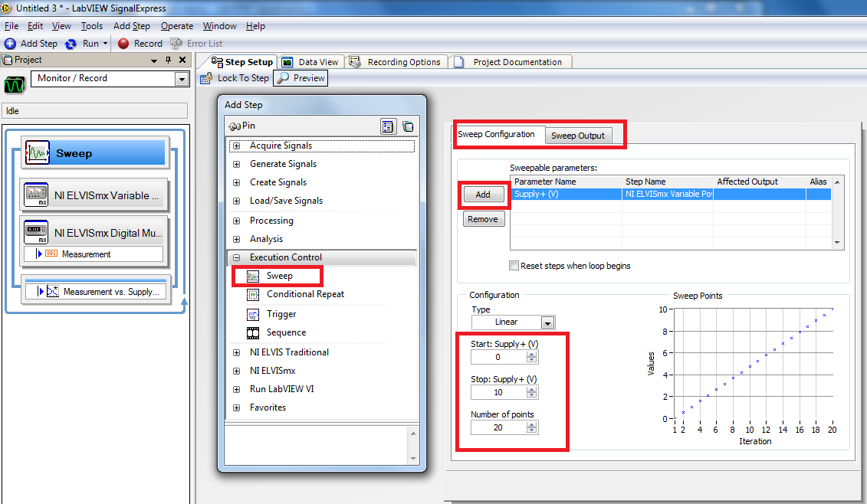Select the NI ELVISmx Variable step icon
Viewport: 867px width, 504px height.
[x=36, y=195]
